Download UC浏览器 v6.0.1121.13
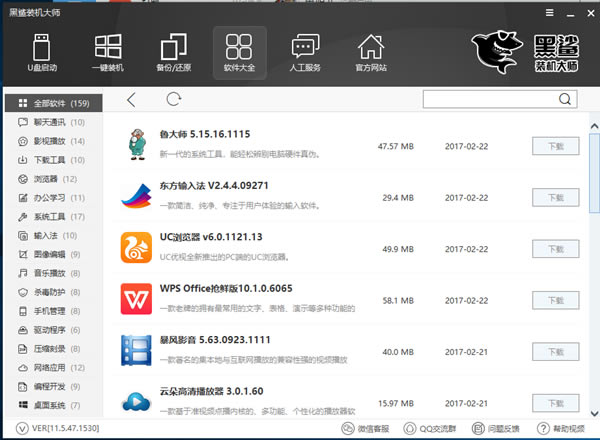The image size is (600, 440). point(556,249)
